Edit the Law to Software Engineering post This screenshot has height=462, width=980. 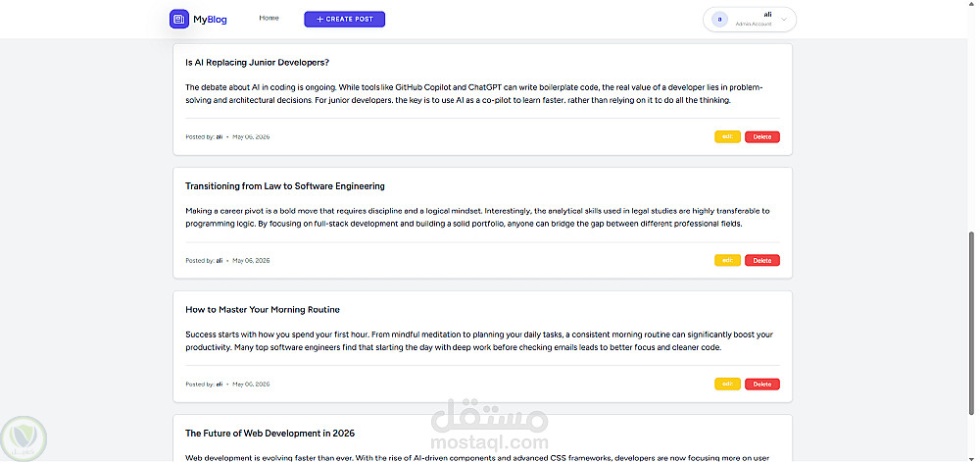tap(727, 260)
